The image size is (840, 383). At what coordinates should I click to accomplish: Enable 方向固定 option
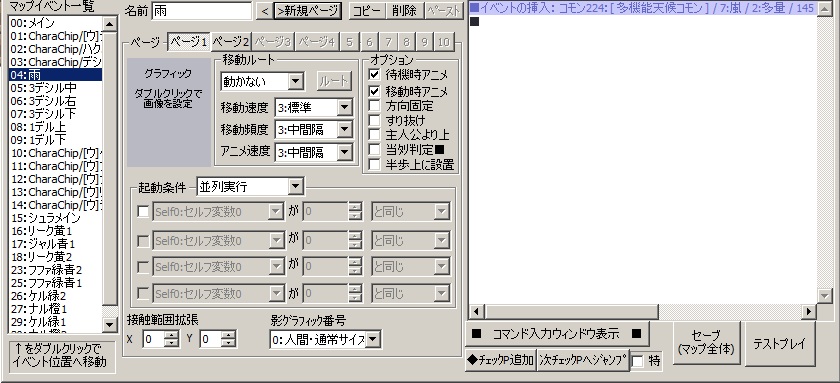point(374,106)
